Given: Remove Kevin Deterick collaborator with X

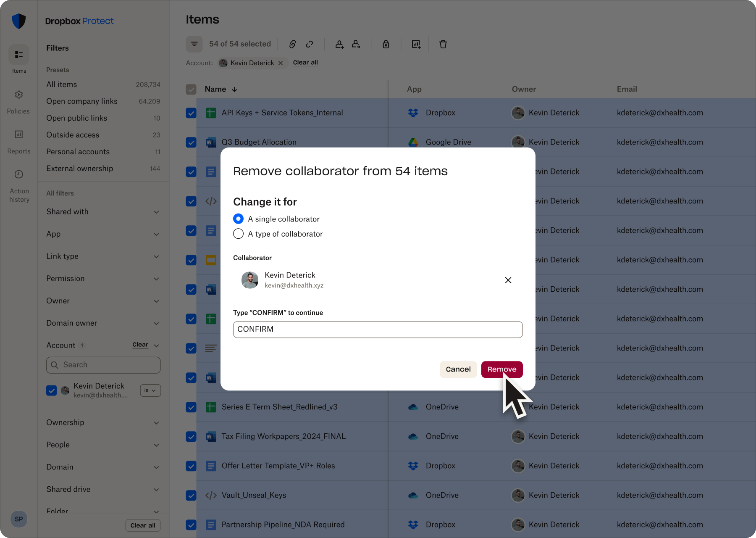Looking at the screenshot, I should (x=508, y=280).
